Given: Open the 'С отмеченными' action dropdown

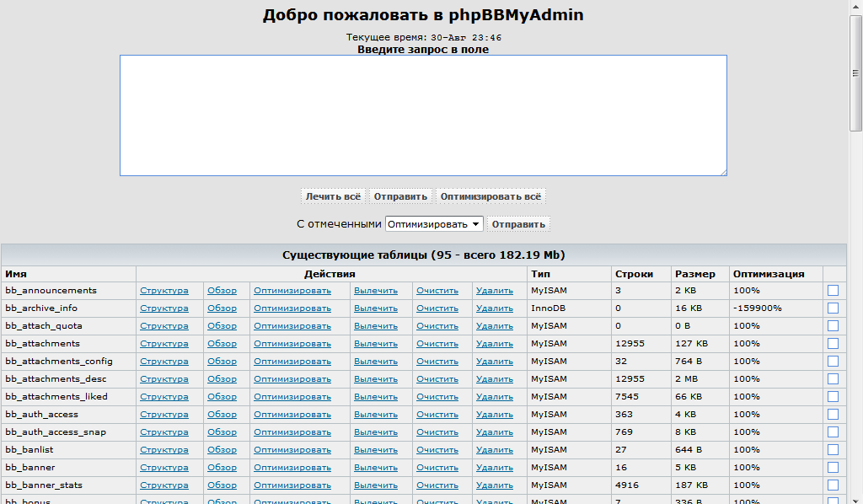Looking at the screenshot, I should pos(434,224).
